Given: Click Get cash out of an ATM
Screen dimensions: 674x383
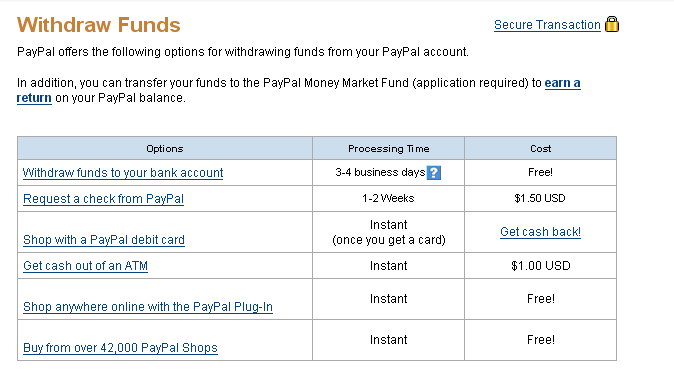Looking at the screenshot, I should 85,266.
